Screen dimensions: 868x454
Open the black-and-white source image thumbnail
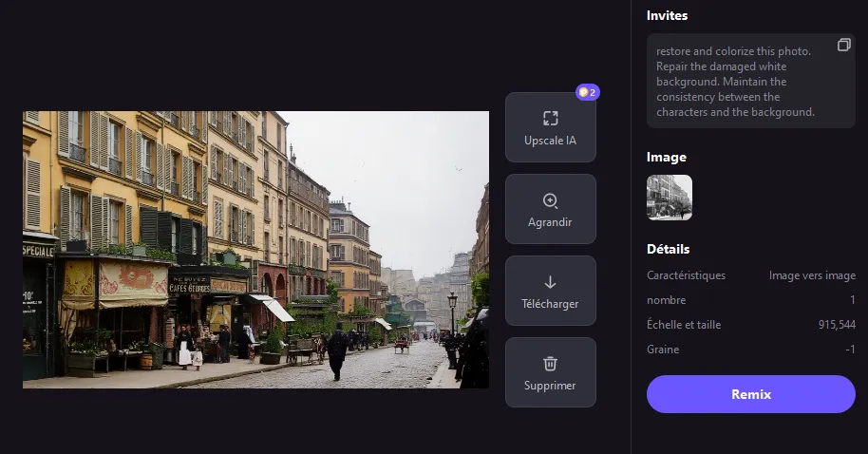pos(670,198)
